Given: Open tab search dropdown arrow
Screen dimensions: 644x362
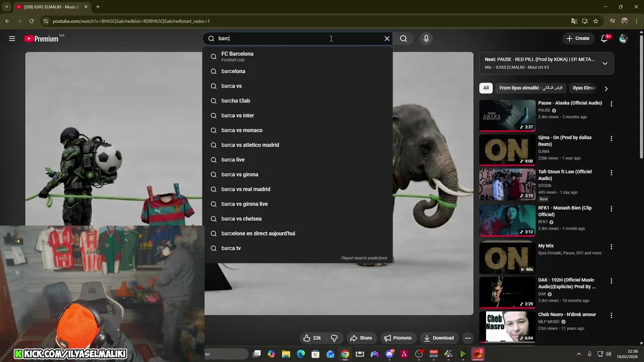Looking at the screenshot, I should pos(7,7).
